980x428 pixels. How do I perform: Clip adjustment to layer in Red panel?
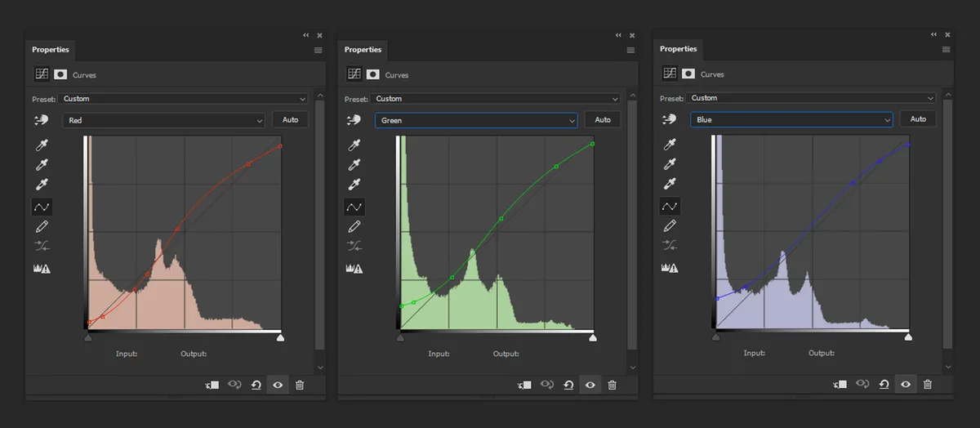(212, 385)
